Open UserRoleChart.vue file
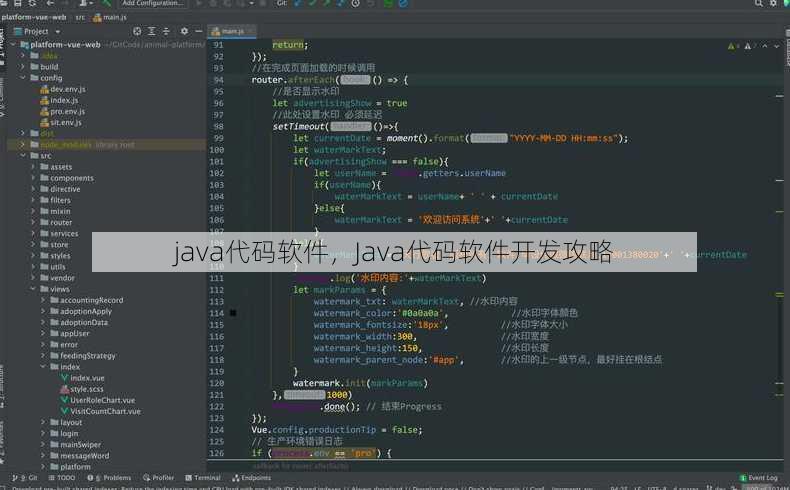 coord(98,400)
